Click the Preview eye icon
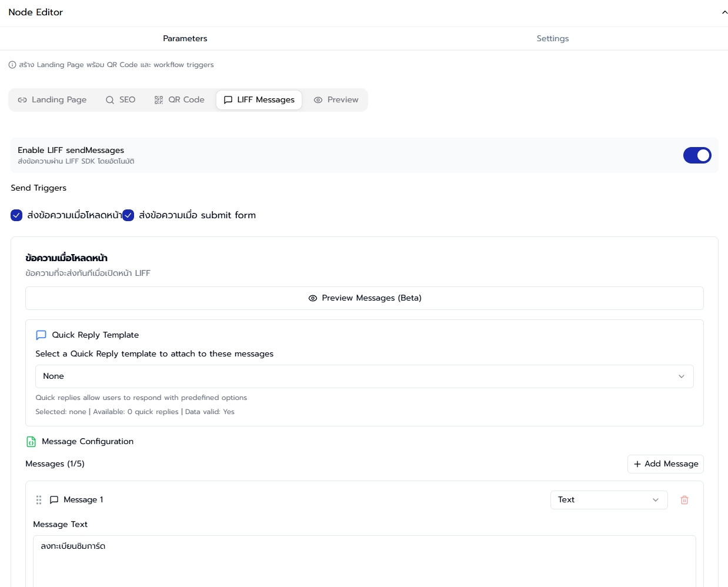Viewport: 728px width, 587px height. tap(318, 99)
